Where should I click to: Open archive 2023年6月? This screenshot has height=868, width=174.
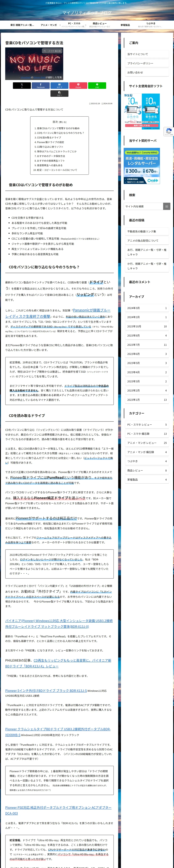tap(147, 354)
